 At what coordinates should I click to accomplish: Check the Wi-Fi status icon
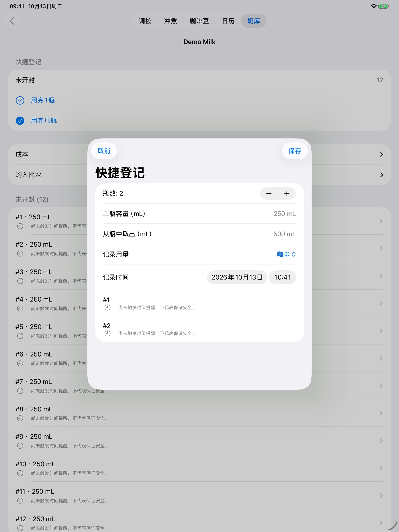pyautogui.click(x=374, y=6)
